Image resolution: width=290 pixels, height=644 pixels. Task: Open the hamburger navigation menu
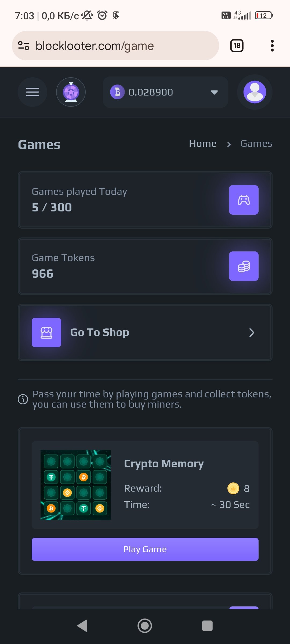(x=32, y=92)
